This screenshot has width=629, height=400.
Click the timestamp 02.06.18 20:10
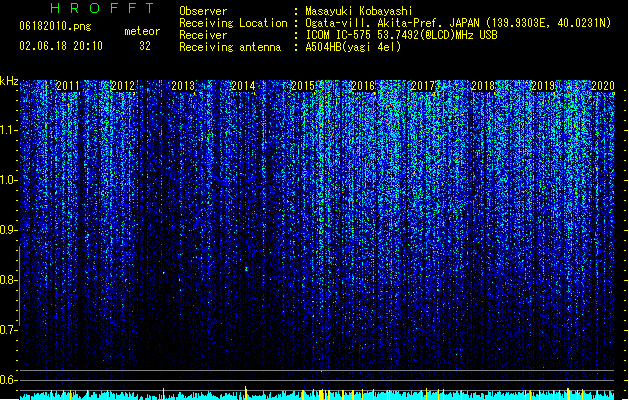tap(61, 46)
